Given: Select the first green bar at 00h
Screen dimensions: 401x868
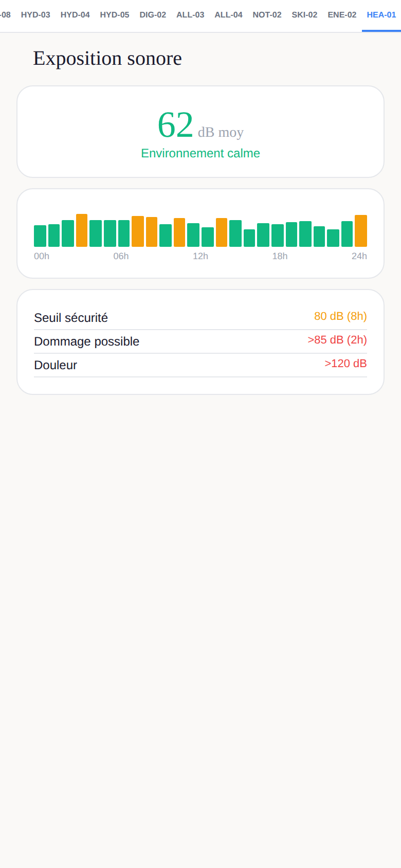Looking at the screenshot, I should (40, 236).
